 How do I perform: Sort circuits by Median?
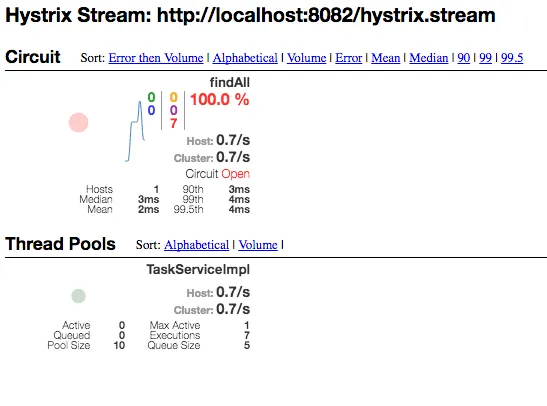click(x=428, y=58)
